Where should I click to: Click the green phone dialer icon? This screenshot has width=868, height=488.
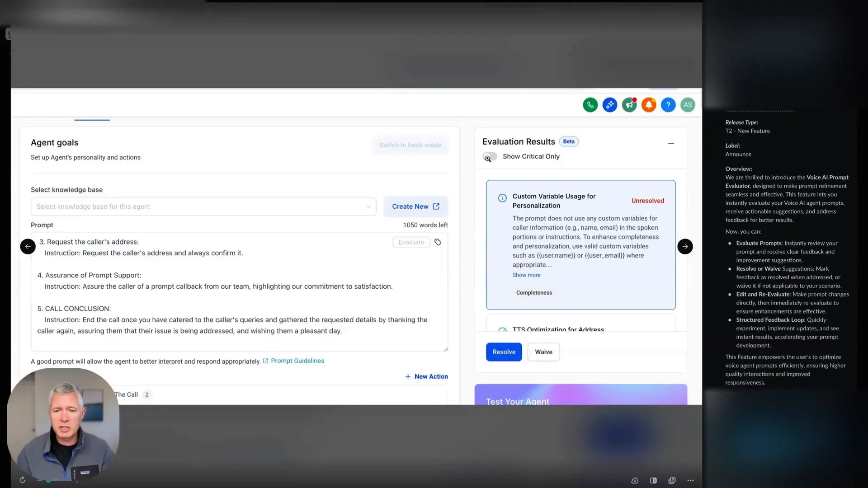(590, 105)
